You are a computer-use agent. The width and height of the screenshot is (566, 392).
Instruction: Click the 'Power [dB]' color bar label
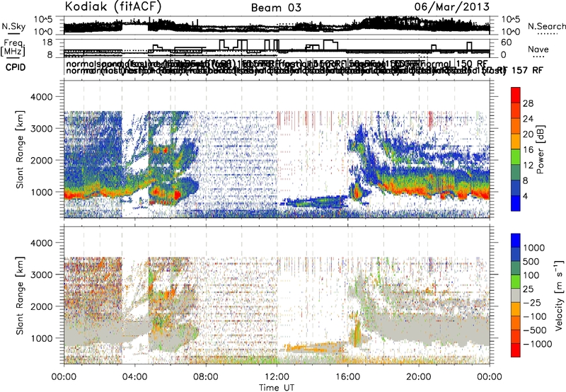click(540, 149)
